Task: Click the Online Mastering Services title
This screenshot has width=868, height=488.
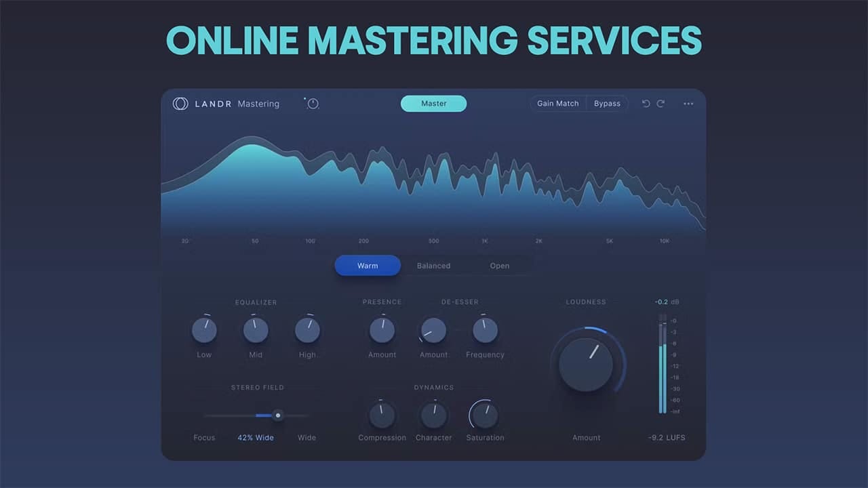Action: (434, 41)
